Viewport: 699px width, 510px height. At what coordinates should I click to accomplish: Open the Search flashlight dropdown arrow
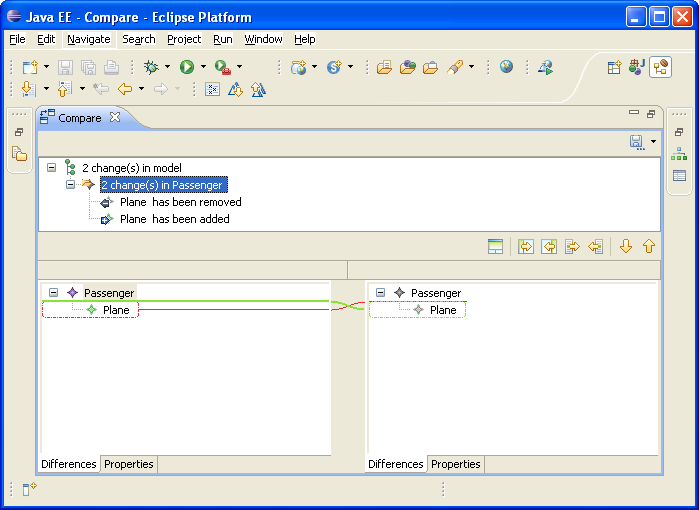point(471,67)
